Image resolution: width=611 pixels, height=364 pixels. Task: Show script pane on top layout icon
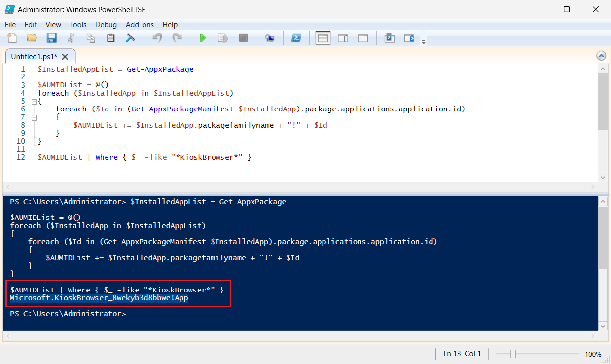tap(323, 38)
